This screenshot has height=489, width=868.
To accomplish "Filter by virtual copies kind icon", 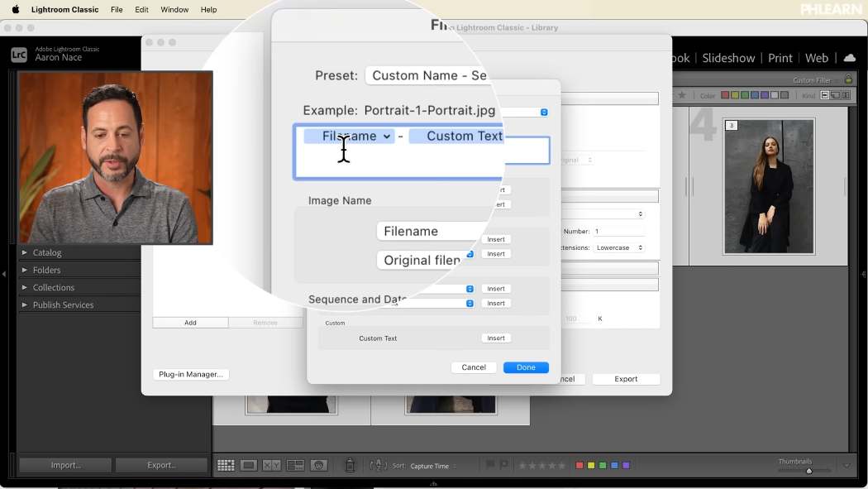I will pyautogui.click(x=835, y=95).
